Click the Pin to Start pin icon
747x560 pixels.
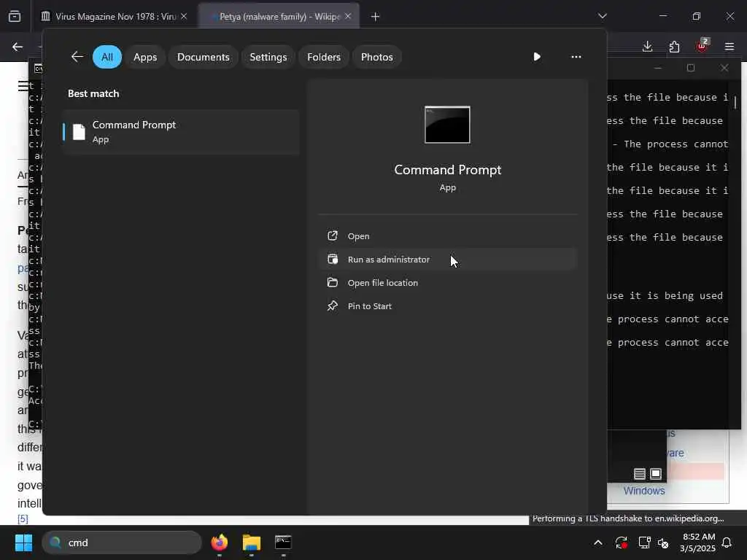point(333,306)
